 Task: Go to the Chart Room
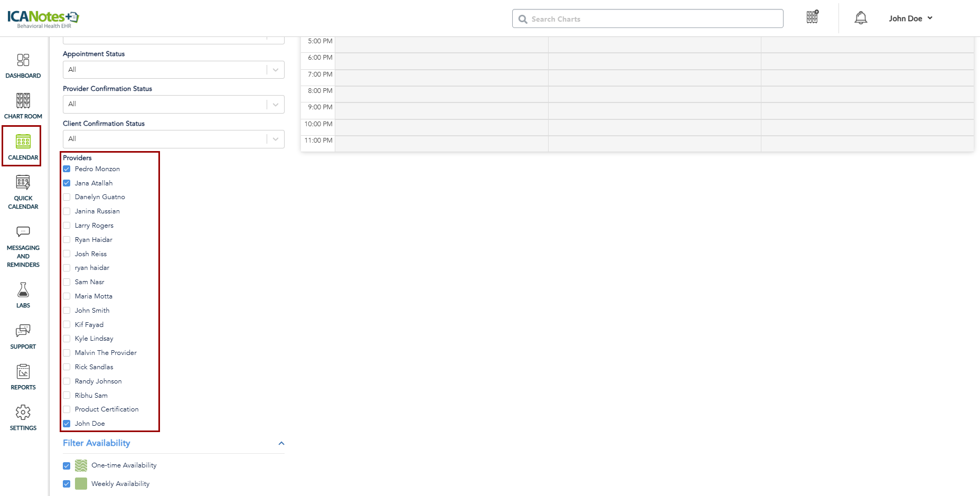click(23, 106)
